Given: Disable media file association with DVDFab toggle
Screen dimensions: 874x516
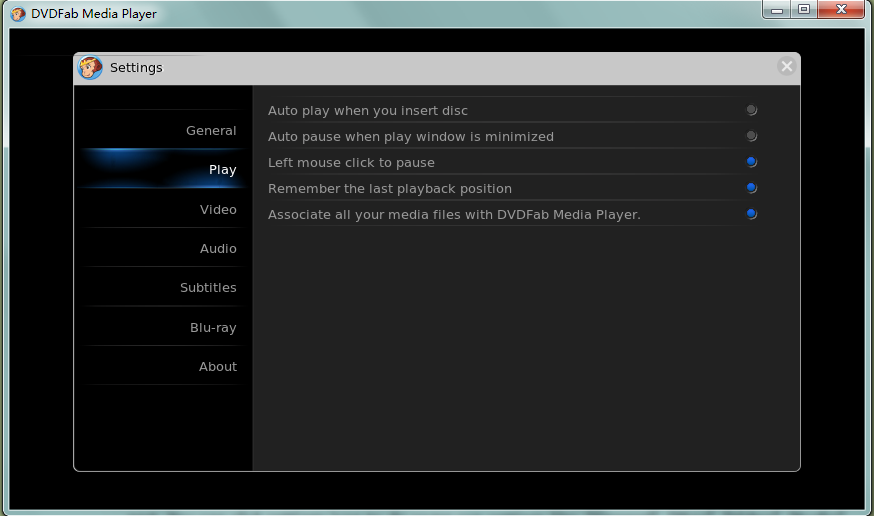Looking at the screenshot, I should (x=751, y=214).
